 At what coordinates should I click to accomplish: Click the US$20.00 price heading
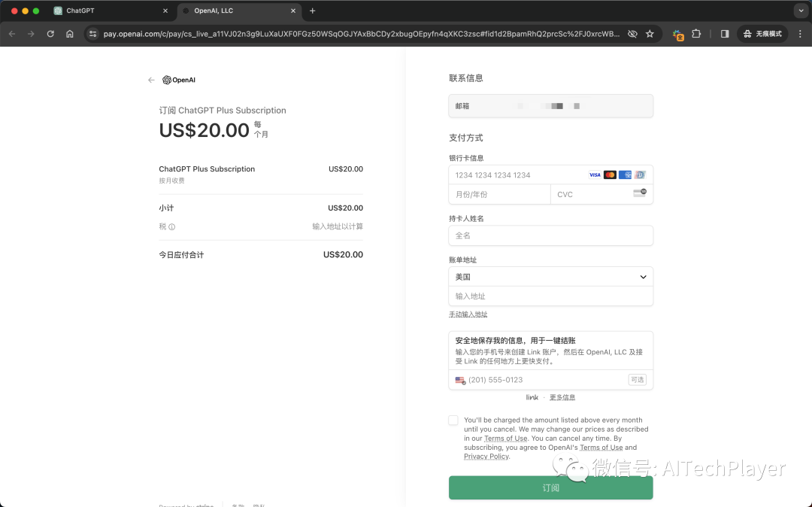204,130
